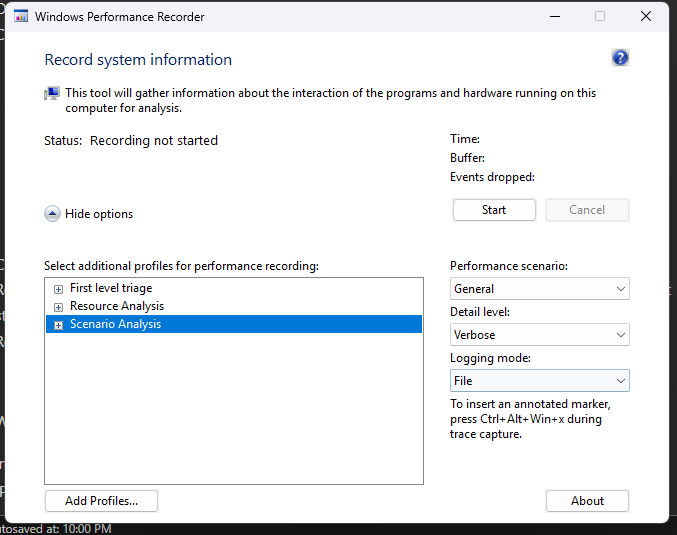Screen dimensions: 677x535
Task: Select the First level triage row
Action: [x=234, y=288]
